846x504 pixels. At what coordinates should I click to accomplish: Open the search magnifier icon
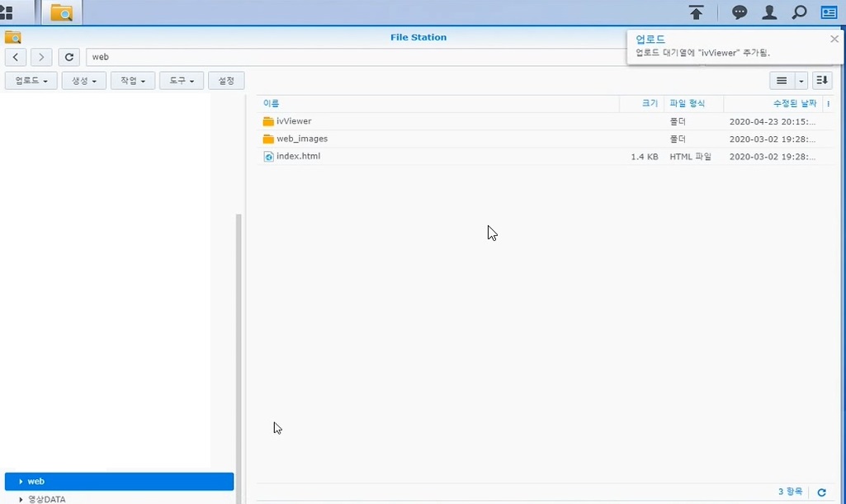[799, 12]
